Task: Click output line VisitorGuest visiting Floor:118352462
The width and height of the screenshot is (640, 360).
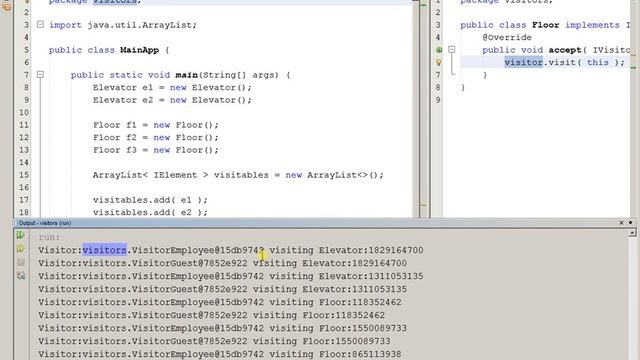Action: pyautogui.click(x=211, y=316)
